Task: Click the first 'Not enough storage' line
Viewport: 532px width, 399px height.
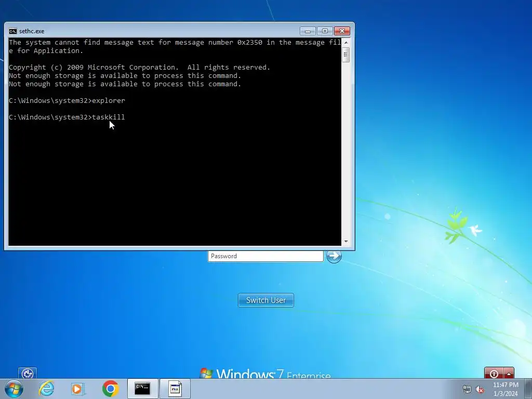Action: (x=125, y=76)
